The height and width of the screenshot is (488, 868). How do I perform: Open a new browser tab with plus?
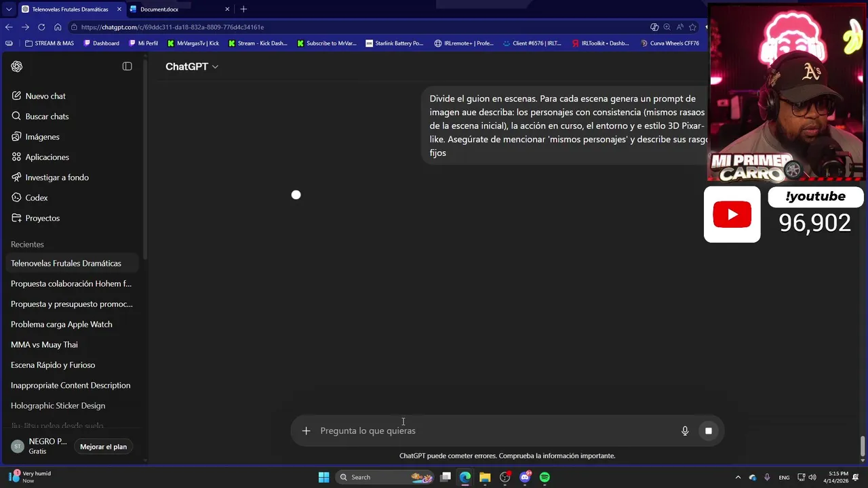pyautogui.click(x=243, y=9)
